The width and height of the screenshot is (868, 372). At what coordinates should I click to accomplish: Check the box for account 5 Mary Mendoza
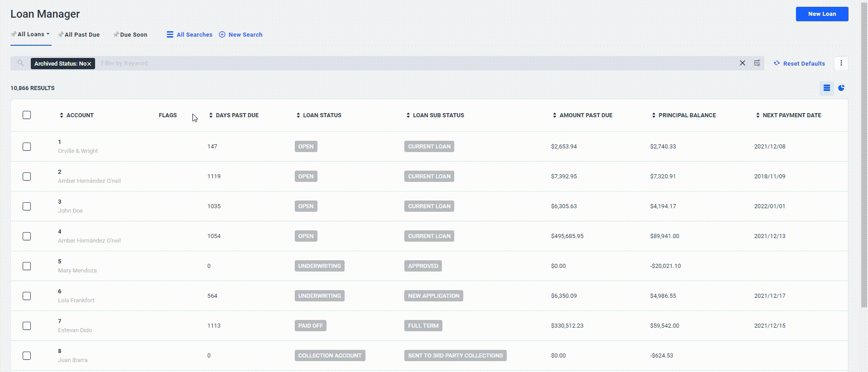(x=27, y=266)
